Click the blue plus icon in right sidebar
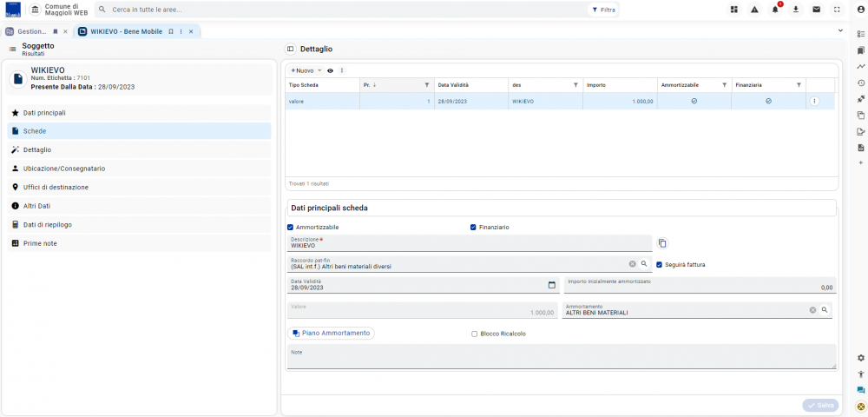 tap(861, 162)
